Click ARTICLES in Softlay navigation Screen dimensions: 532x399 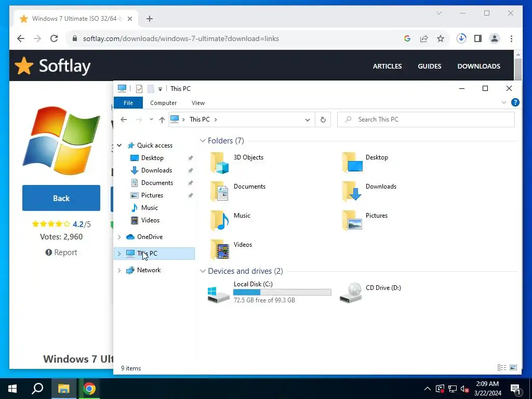tap(387, 66)
